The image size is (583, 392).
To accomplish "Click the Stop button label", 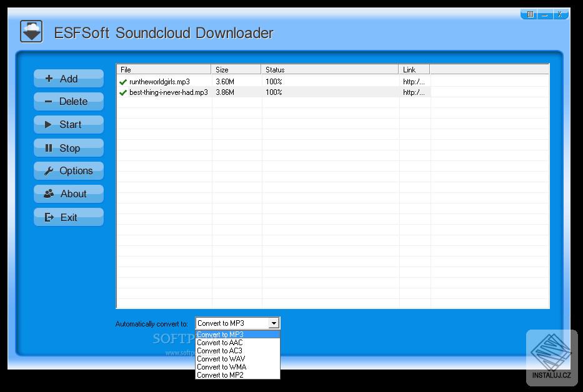I will point(69,149).
